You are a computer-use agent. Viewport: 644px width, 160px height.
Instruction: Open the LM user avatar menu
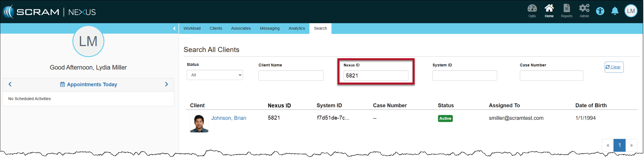tap(631, 11)
